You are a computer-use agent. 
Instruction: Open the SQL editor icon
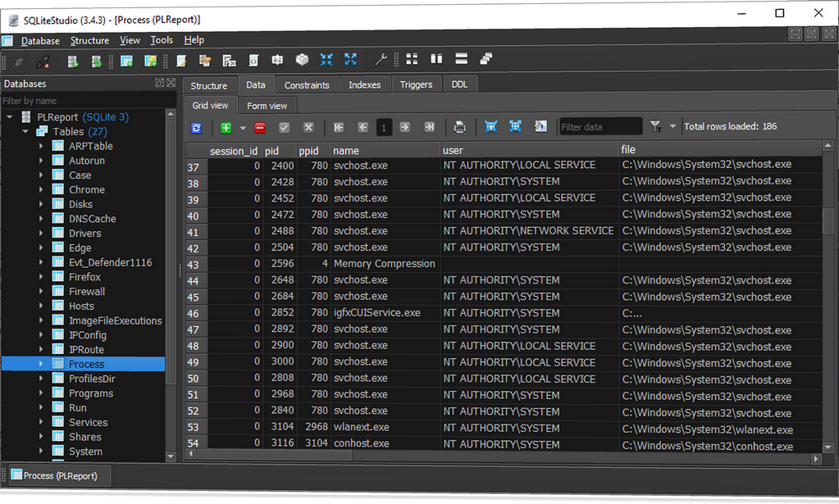(x=181, y=61)
